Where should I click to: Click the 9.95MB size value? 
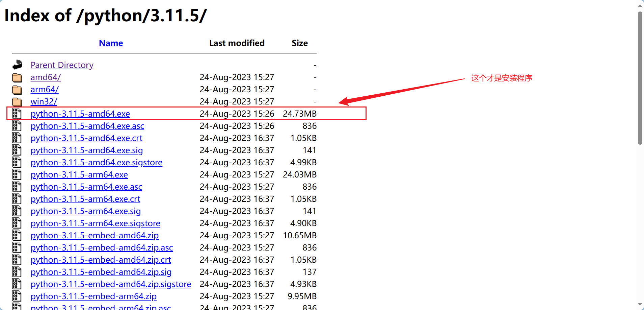click(x=302, y=296)
